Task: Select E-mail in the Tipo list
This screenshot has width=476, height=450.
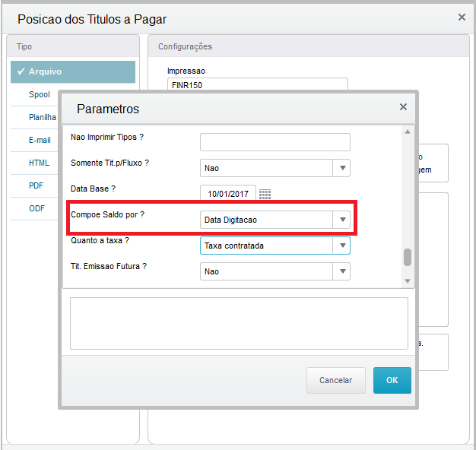Action: pyautogui.click(x=40, y=141)
